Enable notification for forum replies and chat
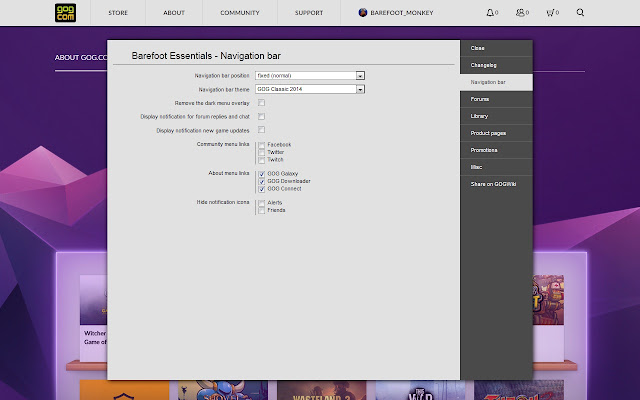Viewport: 640px width, 400px height. (261, 117)
